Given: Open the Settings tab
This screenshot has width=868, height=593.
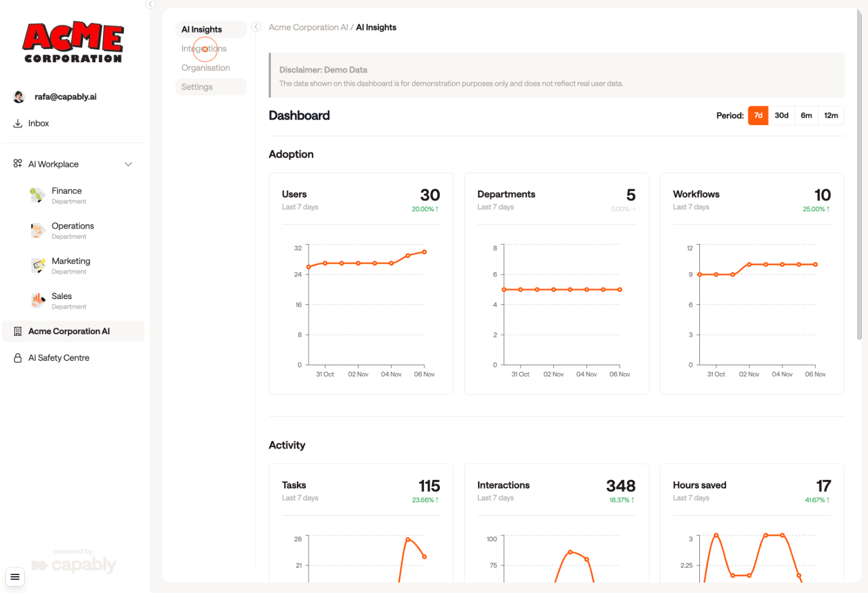Looking at the screenshot, I should pos(211,87).
